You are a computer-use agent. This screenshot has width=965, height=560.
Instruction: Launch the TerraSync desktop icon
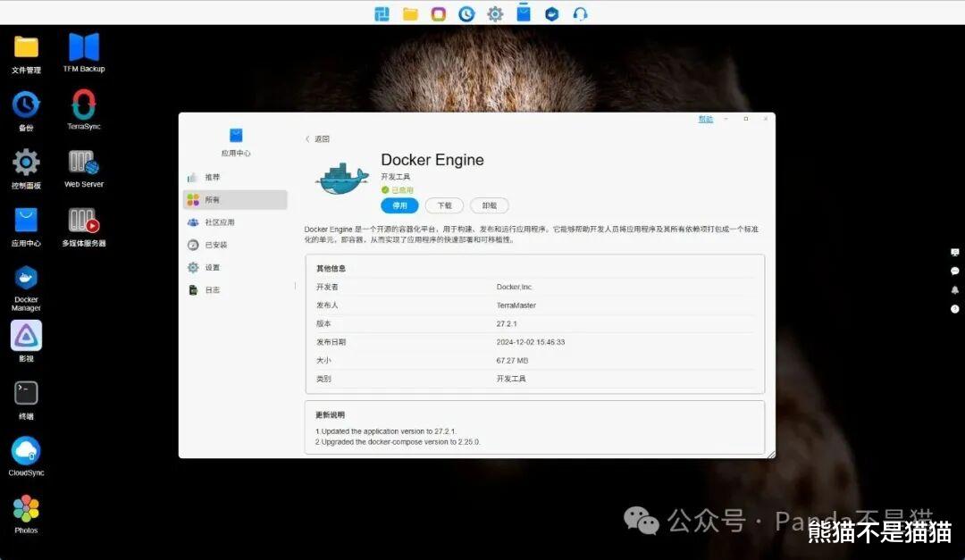point(84,110)
